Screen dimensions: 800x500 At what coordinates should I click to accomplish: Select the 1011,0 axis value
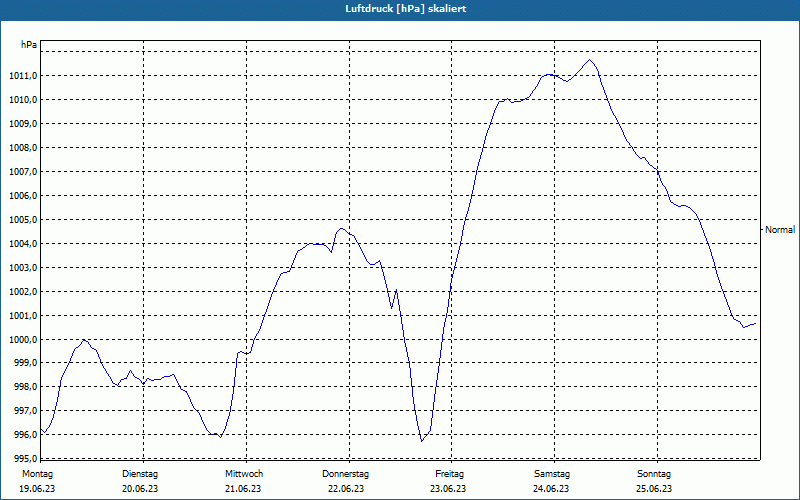23,76
